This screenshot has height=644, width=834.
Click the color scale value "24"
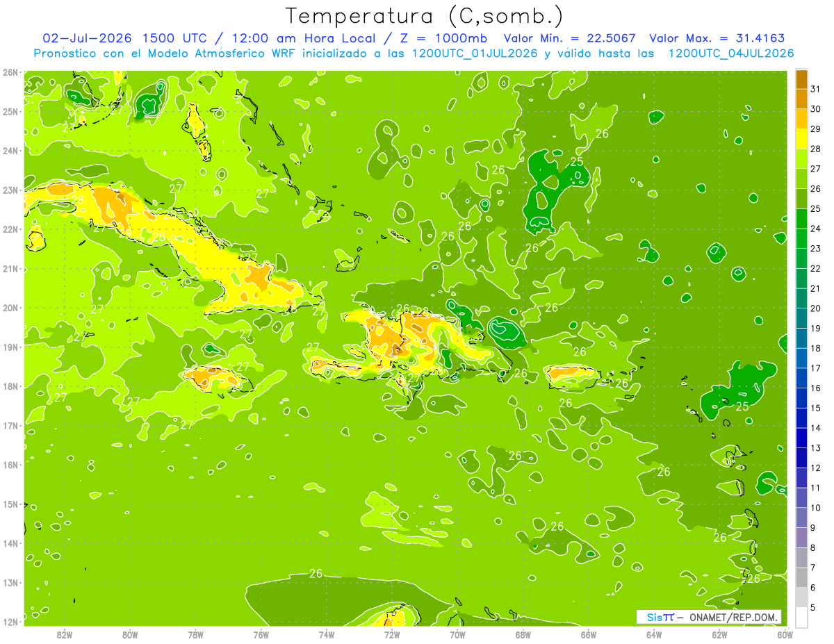click(816, 229)
